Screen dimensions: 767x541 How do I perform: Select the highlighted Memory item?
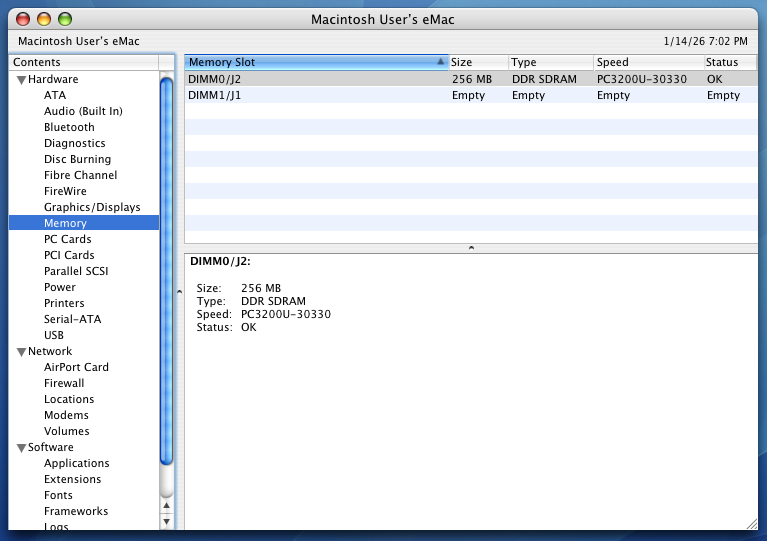click(84, 223)
